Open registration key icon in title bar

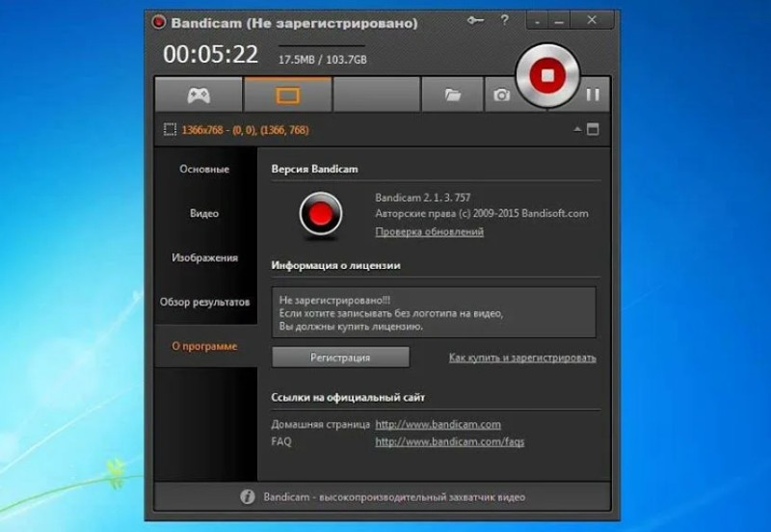coord(475,20)
